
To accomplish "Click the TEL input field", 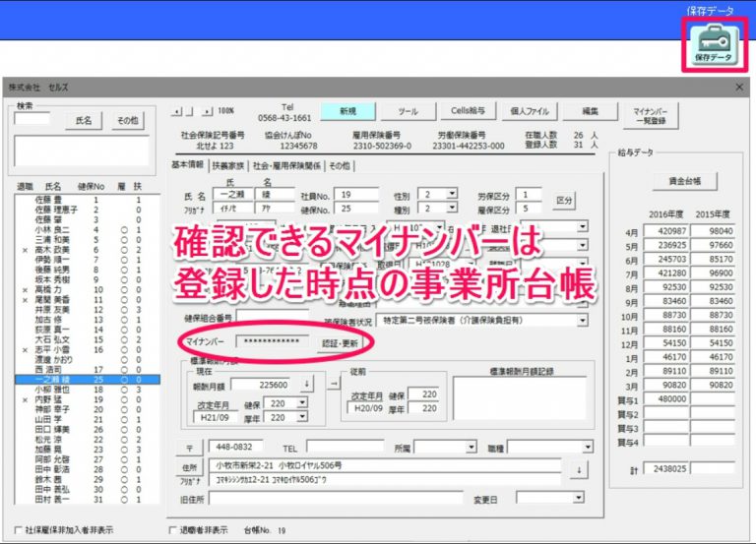I will 346,448.
